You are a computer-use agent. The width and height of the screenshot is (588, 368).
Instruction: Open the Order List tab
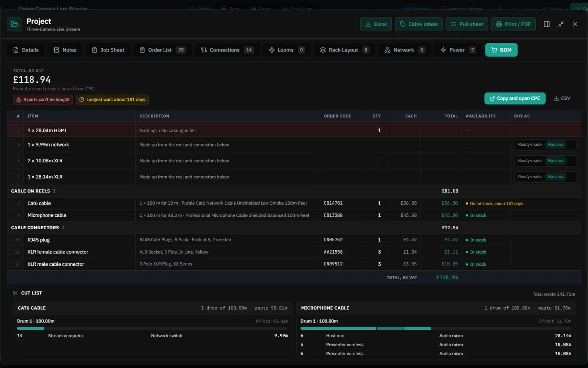(x=162, y=50)
